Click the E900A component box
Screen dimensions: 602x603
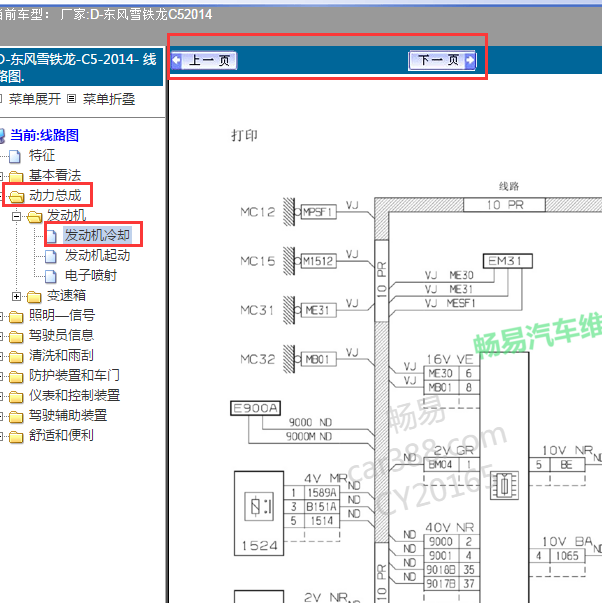click(x=255, y=408)
